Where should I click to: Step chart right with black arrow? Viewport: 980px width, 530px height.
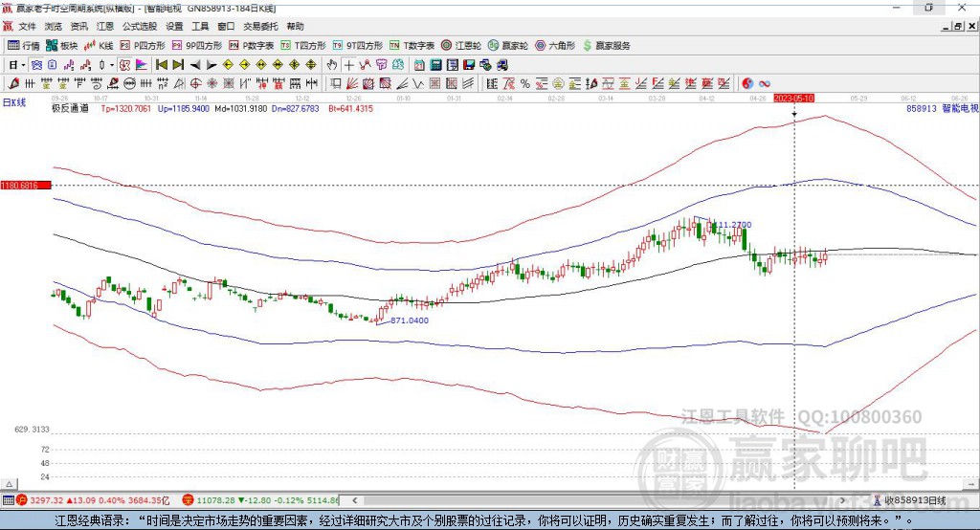(x=212, y=65)
